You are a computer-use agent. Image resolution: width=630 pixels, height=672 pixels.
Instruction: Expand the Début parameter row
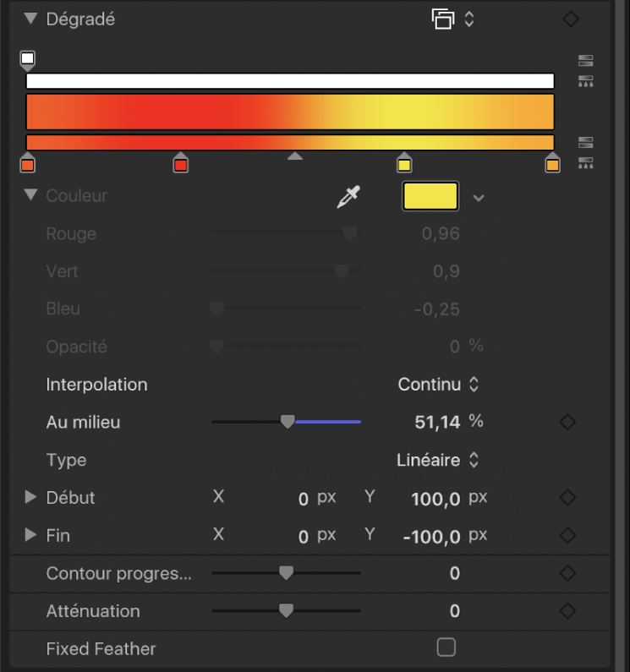click(x=31, y=498)
